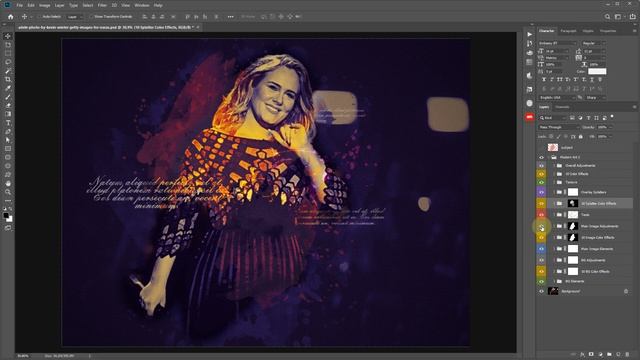Enable the Auto-Select checkbox
This screenshot has width=640, height=360.
[40, 17]
